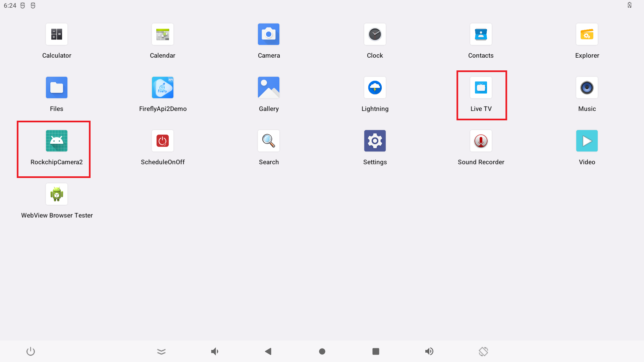Viewport: 644px width, 362px height.
Task: Collapse the navigation bar with the chevron
Action: pyautogui.click(x=161, y=351)
